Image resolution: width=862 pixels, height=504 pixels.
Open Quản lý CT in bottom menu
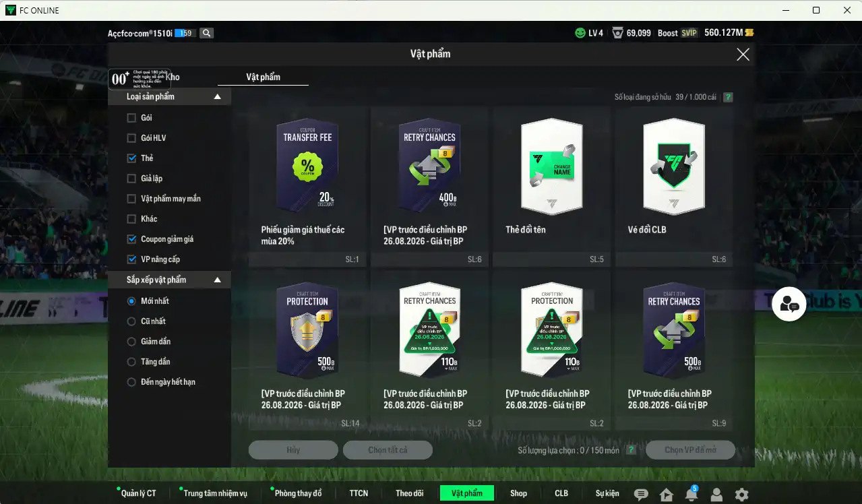point(138,493)
